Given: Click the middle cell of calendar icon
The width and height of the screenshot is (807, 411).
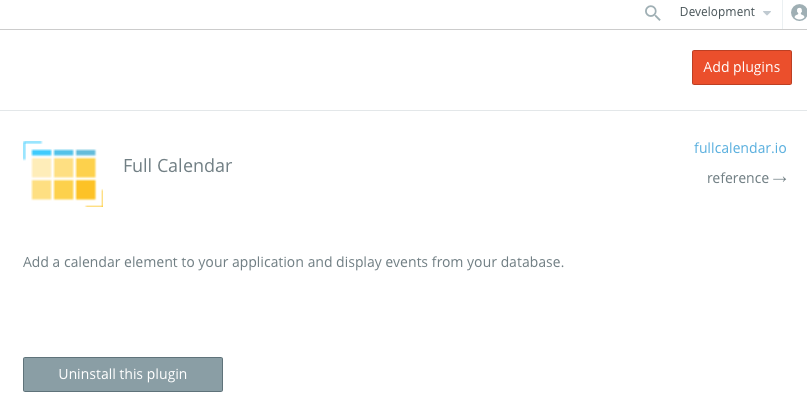Looking at the screenshot, I should 64,168.
